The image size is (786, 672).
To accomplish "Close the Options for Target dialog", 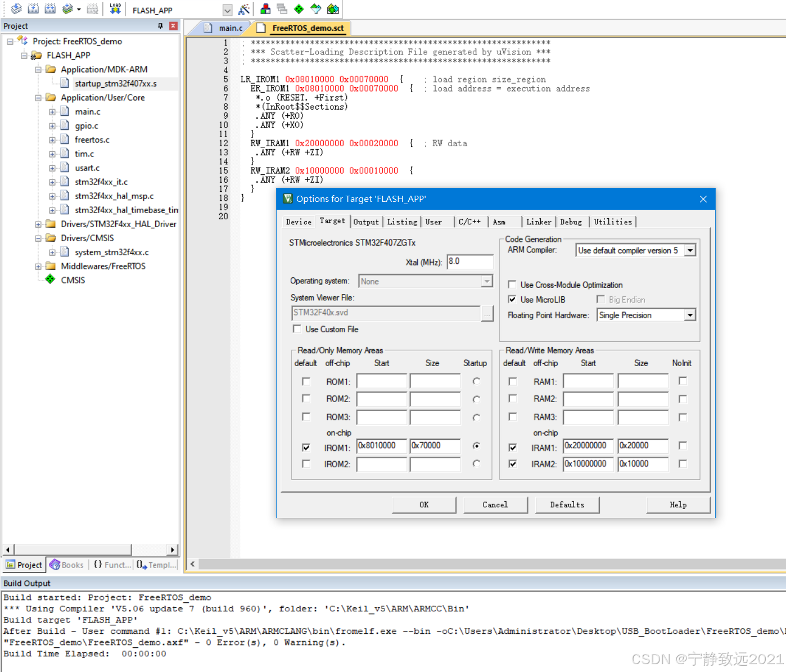I will click(703, 199).
